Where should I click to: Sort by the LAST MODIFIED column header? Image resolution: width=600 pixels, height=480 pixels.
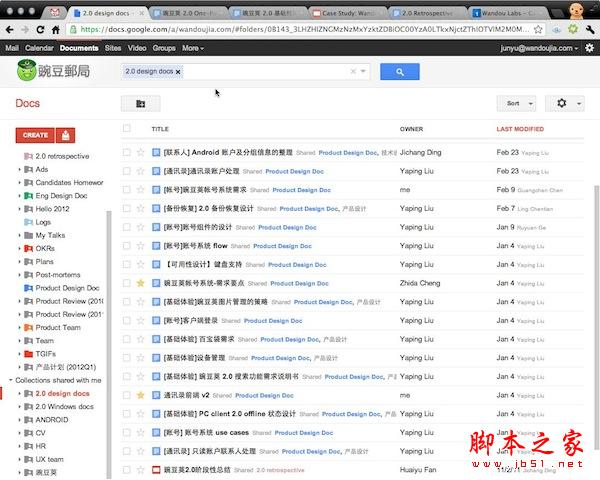click(x=520, y=129)
